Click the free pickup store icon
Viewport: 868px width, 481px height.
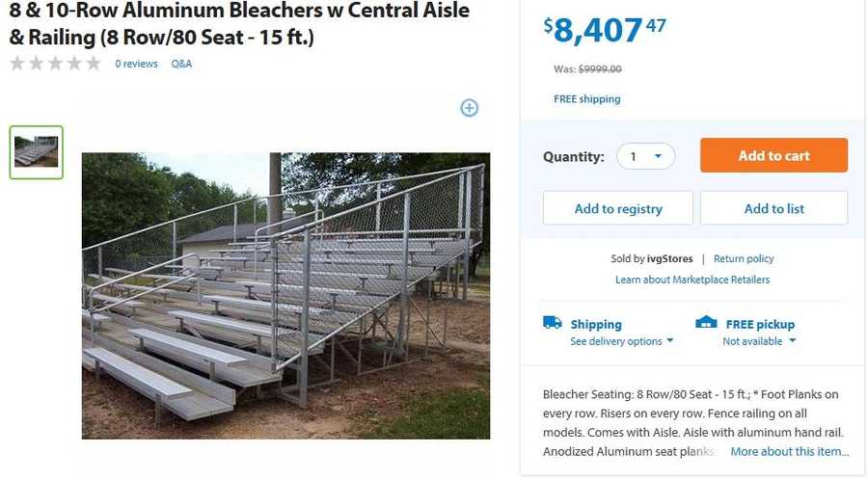[x=706, y=323]
